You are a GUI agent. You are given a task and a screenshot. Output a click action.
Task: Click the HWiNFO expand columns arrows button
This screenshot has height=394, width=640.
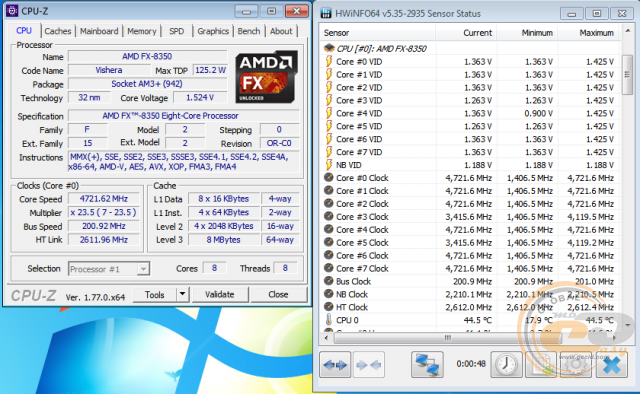[335, 364]
